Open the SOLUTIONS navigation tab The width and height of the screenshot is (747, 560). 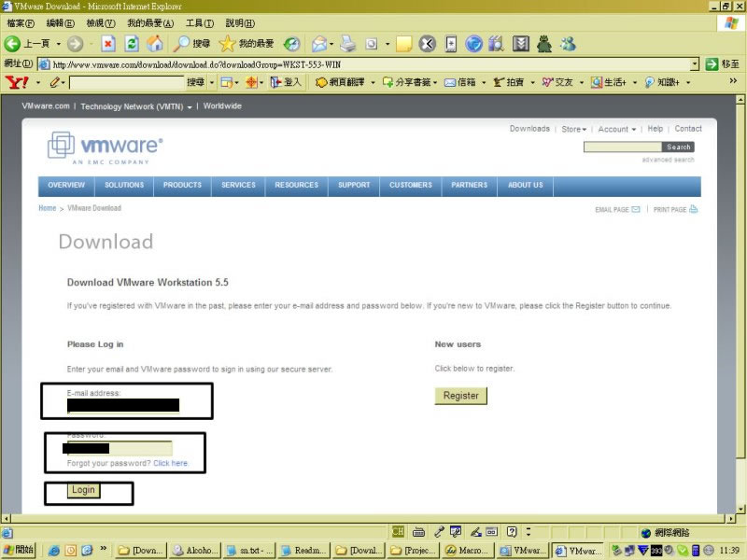[124, 185]
